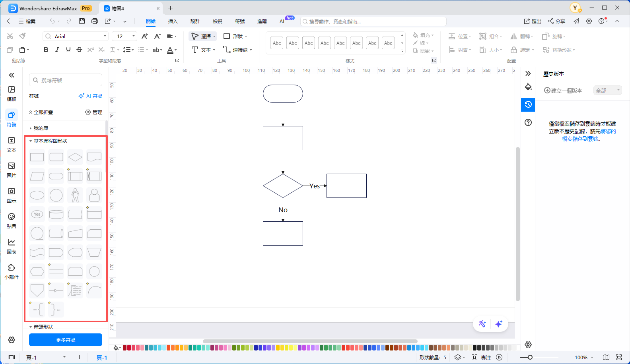Select the actor stick figure shape

click(75, 195)
